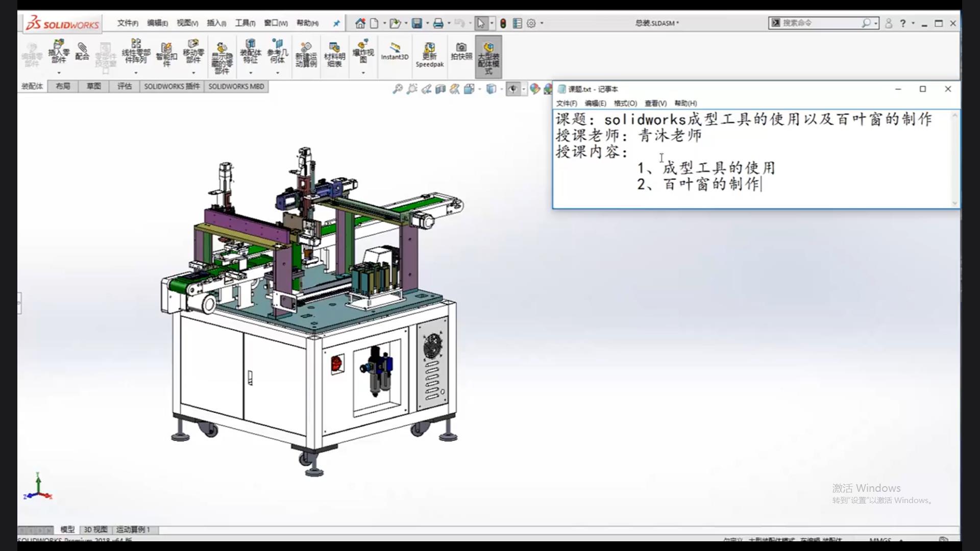The width and height of the screenshot is (980, 551).
Task: Open the 3D 视图 bottom tab
Action: [95, 530]
